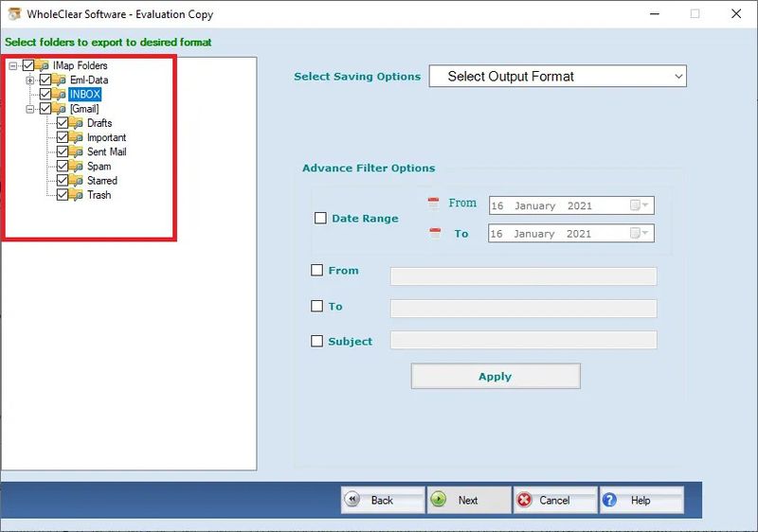This screenshot has width=758, height=532.
Task: Close the WholeClear Software window
Action: click(x=736, y=13)
